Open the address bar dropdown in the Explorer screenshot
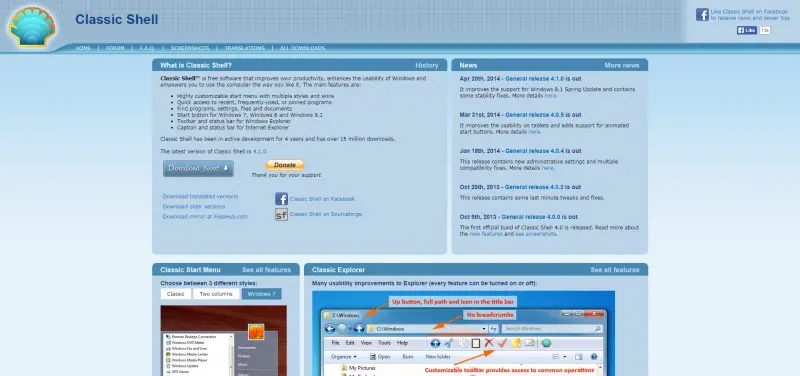 click(x=484, y=329)
